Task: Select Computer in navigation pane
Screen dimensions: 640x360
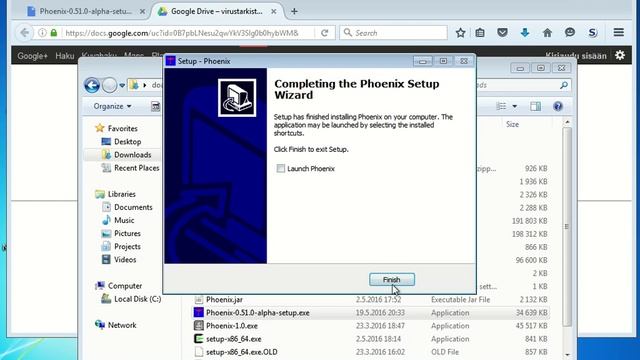Action: (125, 286)
